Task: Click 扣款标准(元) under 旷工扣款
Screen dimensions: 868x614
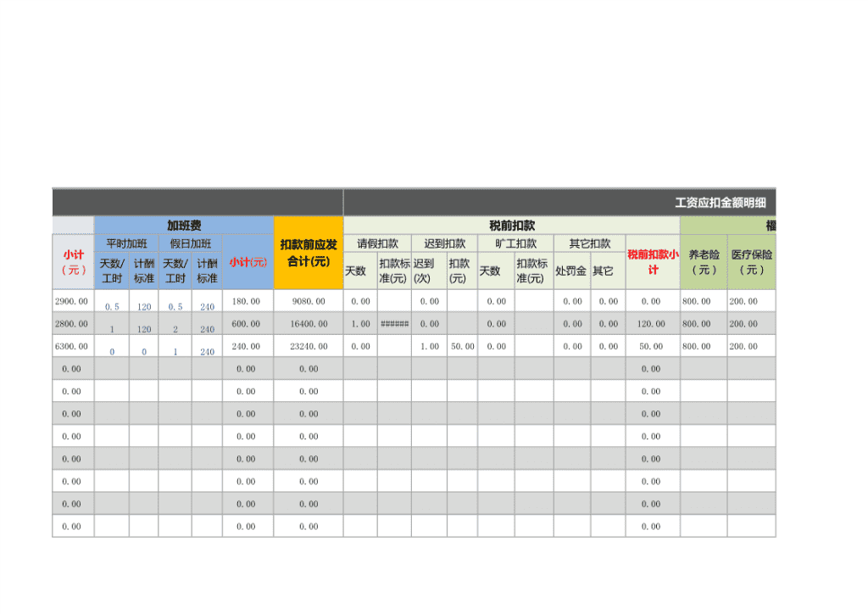Action: tap(534, 271)
